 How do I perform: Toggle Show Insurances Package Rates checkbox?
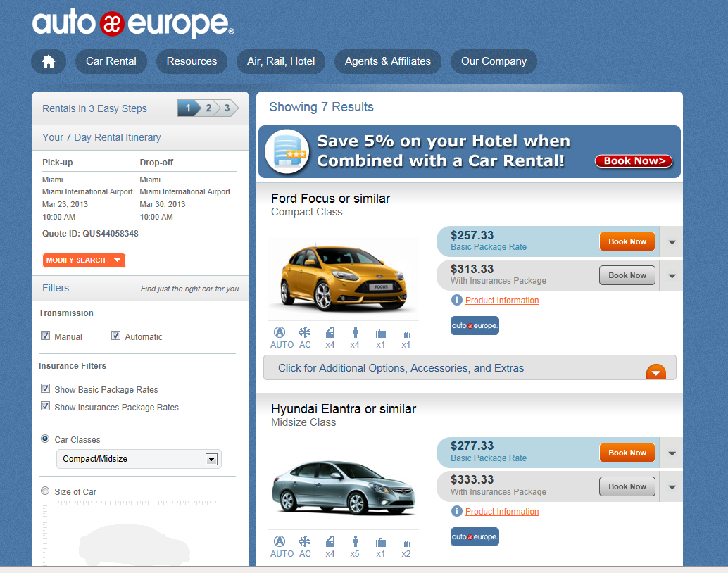[45, 406]
